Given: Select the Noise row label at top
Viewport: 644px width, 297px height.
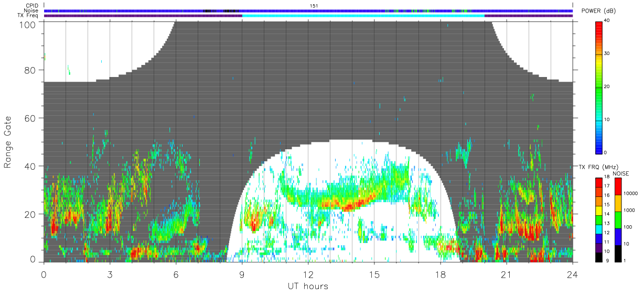Looking at the screenshot, I should point(32,10).
